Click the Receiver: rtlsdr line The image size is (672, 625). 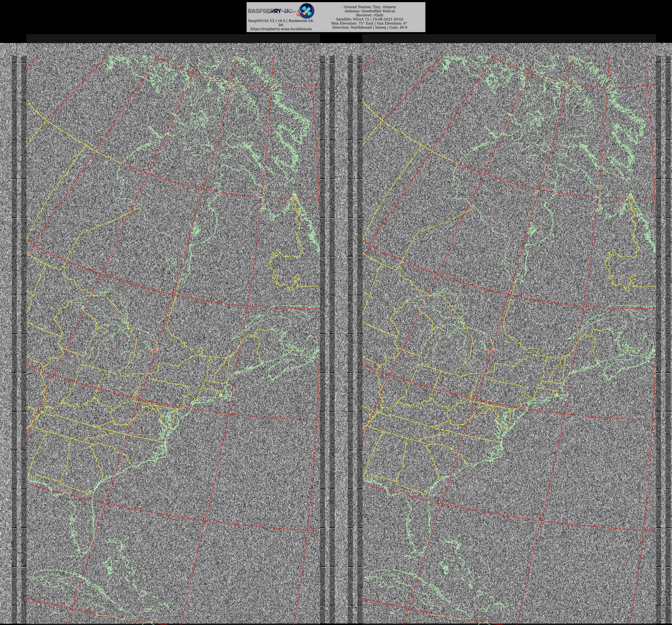pos(369,15)
